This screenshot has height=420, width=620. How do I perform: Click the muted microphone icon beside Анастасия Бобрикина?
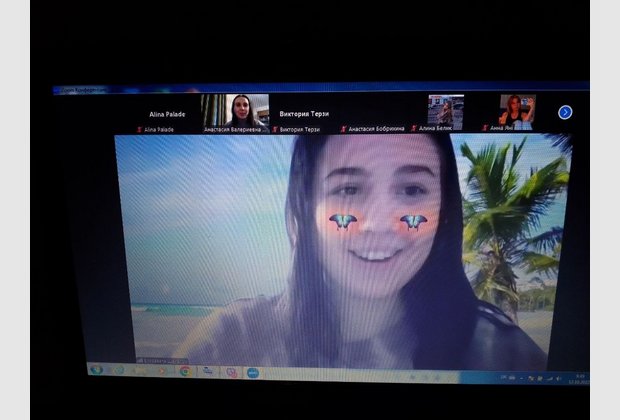point(344,129)
